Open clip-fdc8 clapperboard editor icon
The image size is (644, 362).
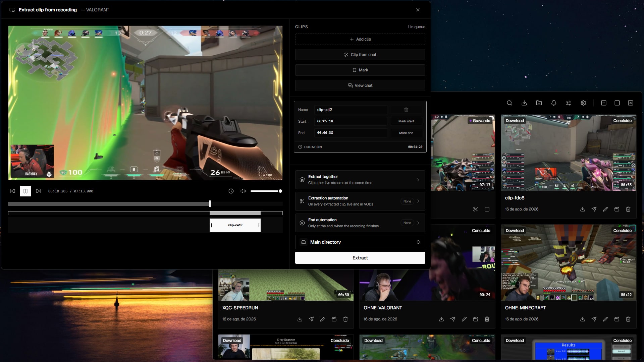(617, 209)
